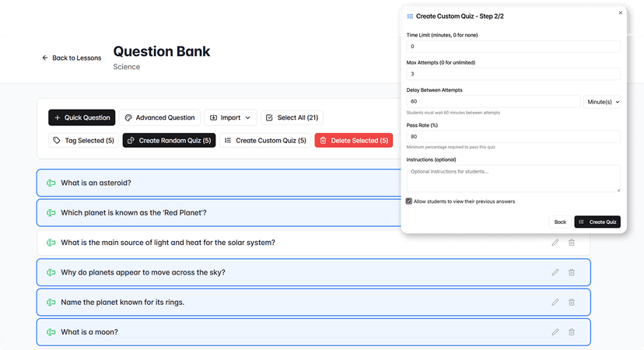The image size is (644, 350).
Task: Click the palette icon on Advanced Question
Action: 128,117
